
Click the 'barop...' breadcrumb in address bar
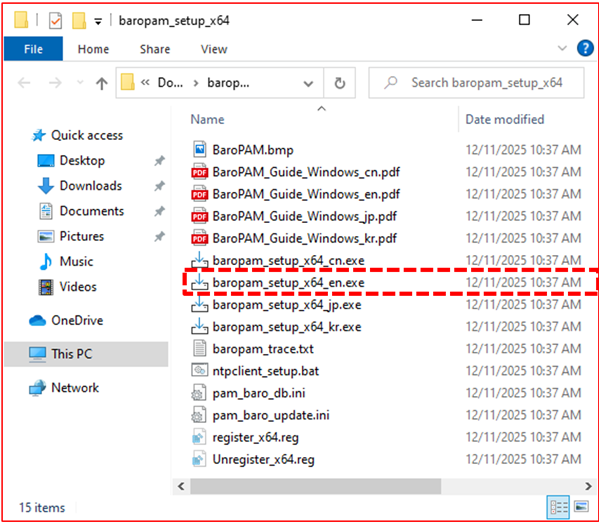(x=228, y=83)
